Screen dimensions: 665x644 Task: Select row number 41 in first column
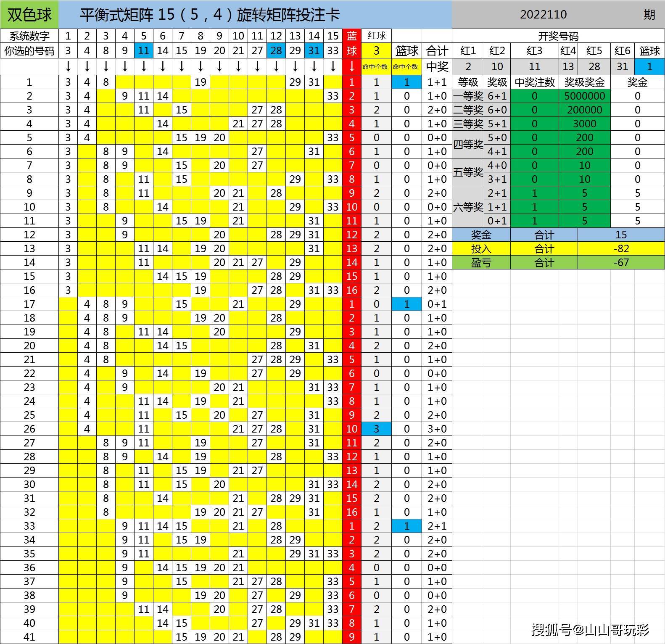pyautogui.click(x=29, y=637)
